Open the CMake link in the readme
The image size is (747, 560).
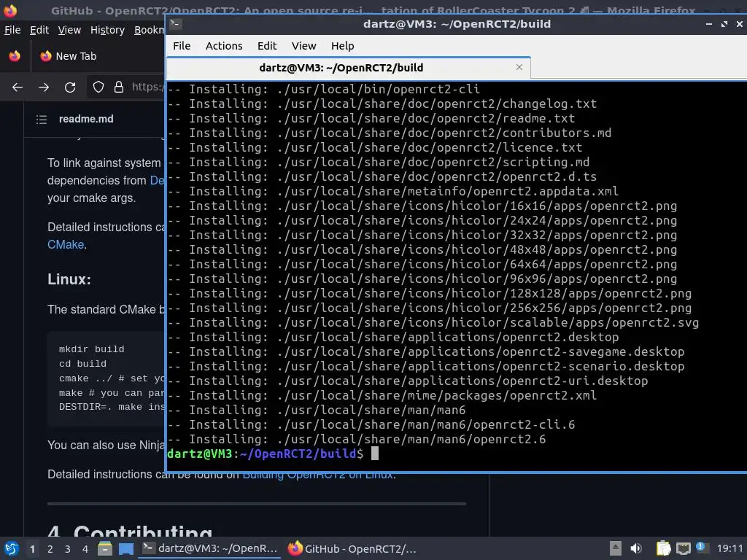point(66,244)
